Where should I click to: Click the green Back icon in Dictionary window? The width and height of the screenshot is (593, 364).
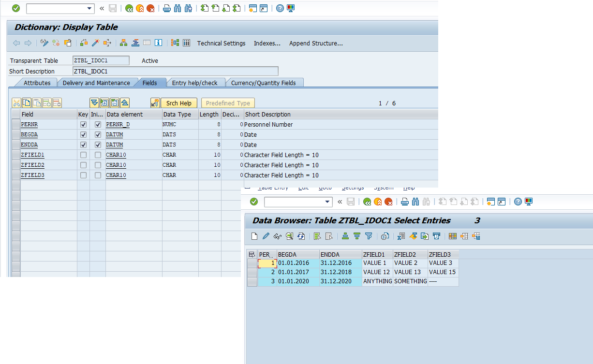tap(129, 8)
